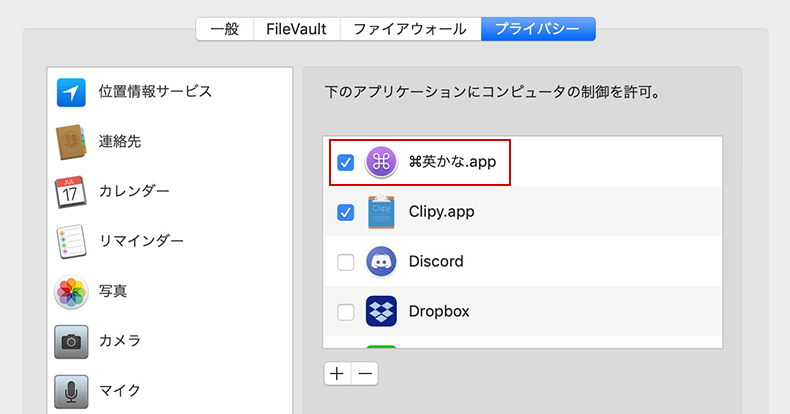
Task: Click the Clipy clipboard app icon
Action: coord(381,212)
